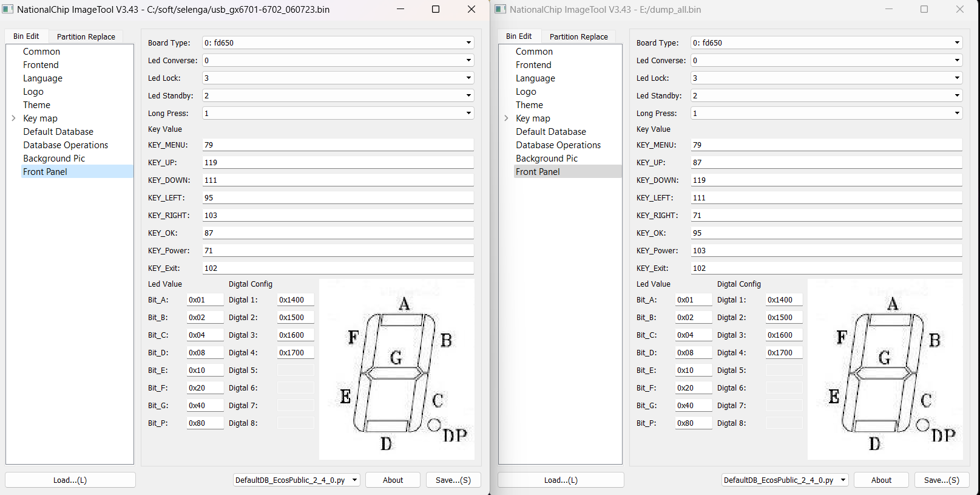Click KEY_UP value field in left window

point(338,162)
